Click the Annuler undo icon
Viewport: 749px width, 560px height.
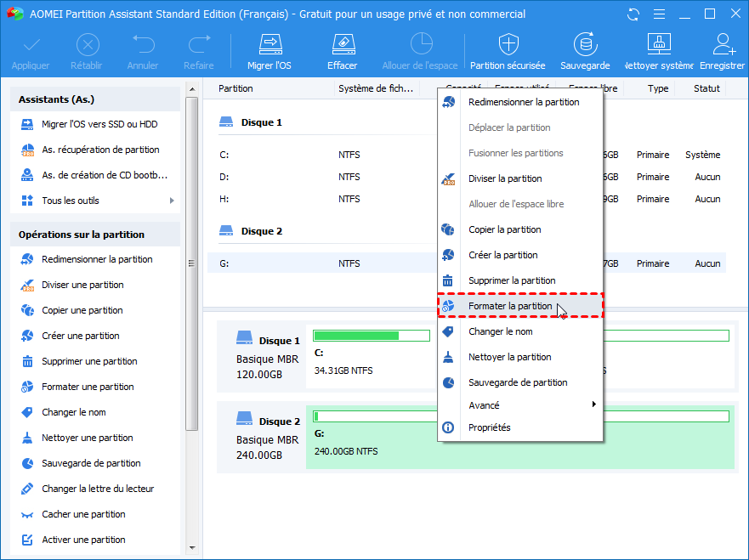(143, 44)
